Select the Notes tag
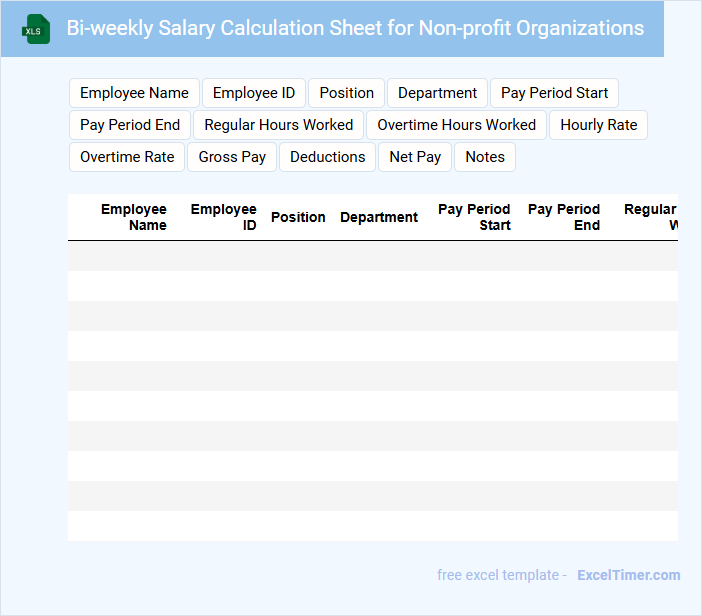 point(485,157)
